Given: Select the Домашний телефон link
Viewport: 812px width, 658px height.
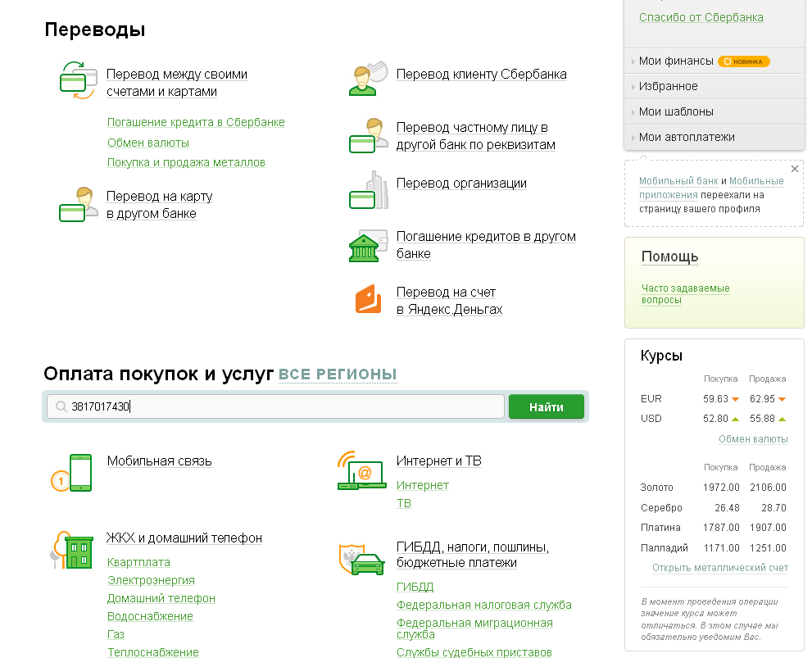Looking at the screenshot, I should tap(161, 599).
